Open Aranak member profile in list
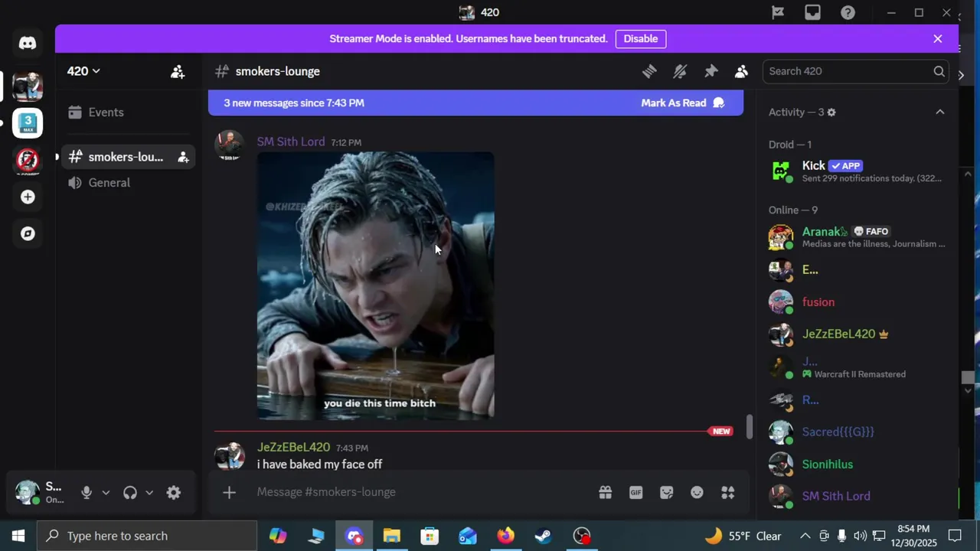The height and width of the screenshot is (551, 980). point(857,237)
